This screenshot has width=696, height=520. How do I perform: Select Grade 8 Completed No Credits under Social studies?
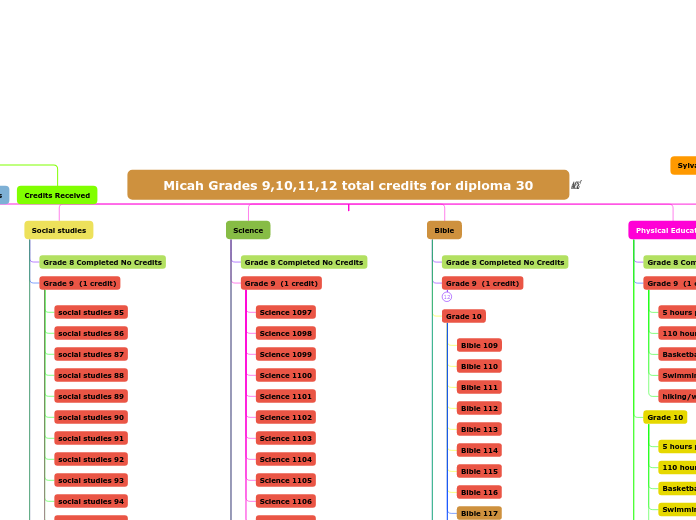click(103, 262)
